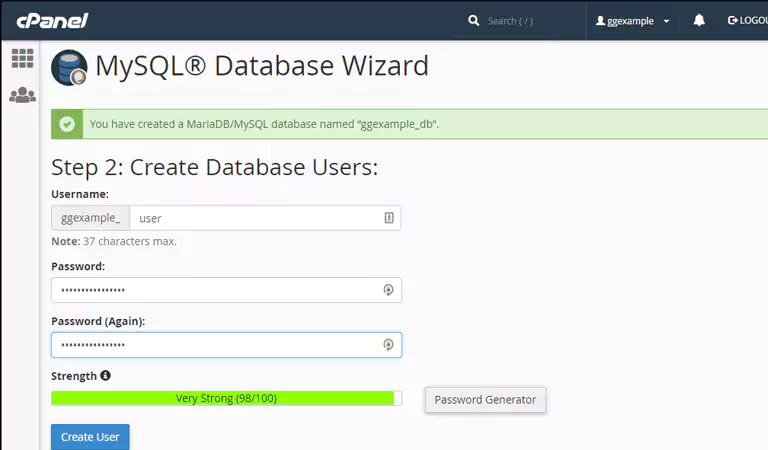Click the search magnifier icon
Image resolution: width=768 pixels, height=450 pixels.
coord(474,20)
